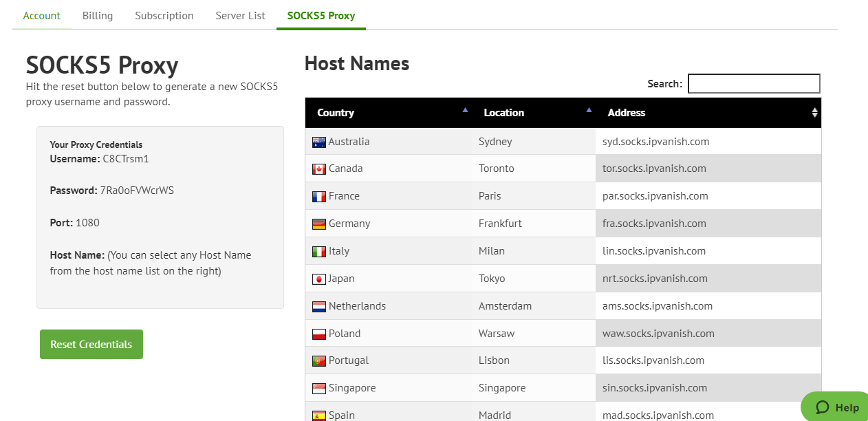The image size is (868, 421).
Task: Click the port value 1080
Action: (87, 222)
